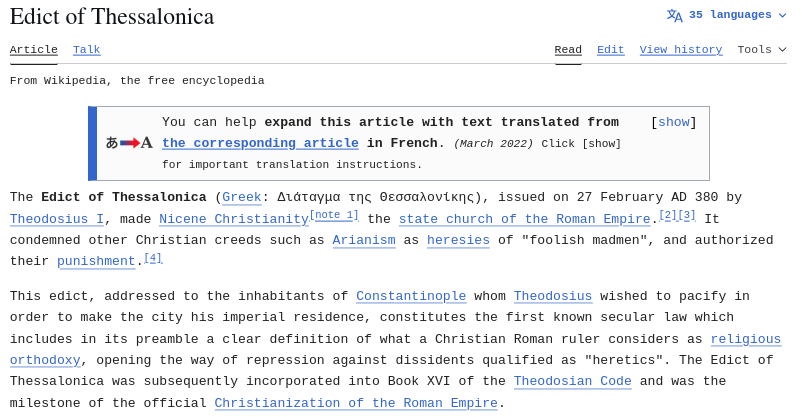802x417 pixels.
Task: Click the note 1 superscript reference
Action: (334, 215)
